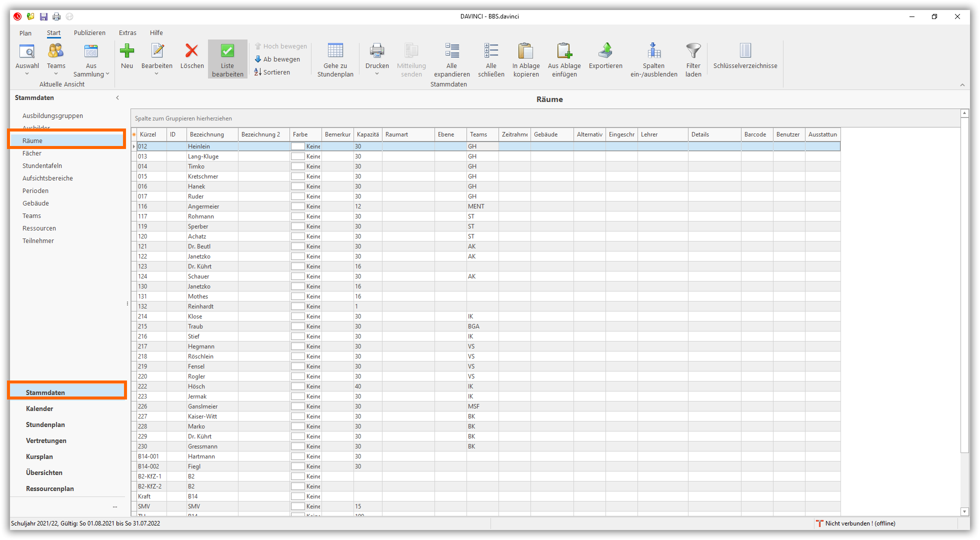The width and height of the screenshot is (980, 540).
Task: Click Alle expandieren icon
Action: tap(451, 50)
